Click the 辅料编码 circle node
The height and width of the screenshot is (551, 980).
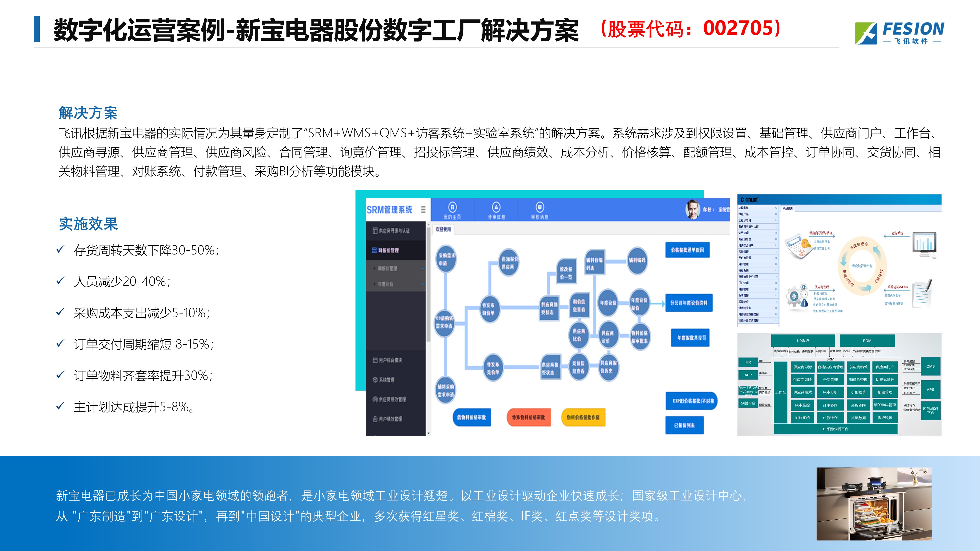[x=637, y=261]
